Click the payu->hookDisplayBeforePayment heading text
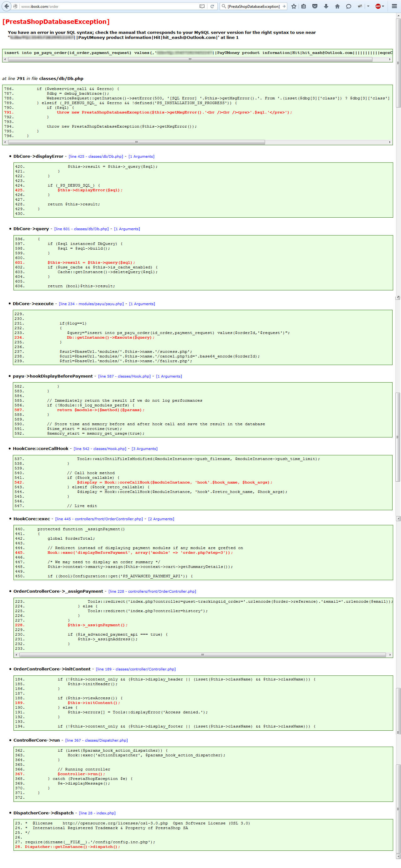This screenshot has height=868, width=401. (x=53, y=376)
